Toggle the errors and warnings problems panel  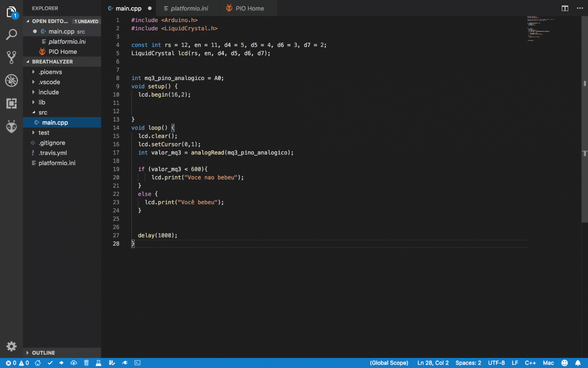click(17, 363)
